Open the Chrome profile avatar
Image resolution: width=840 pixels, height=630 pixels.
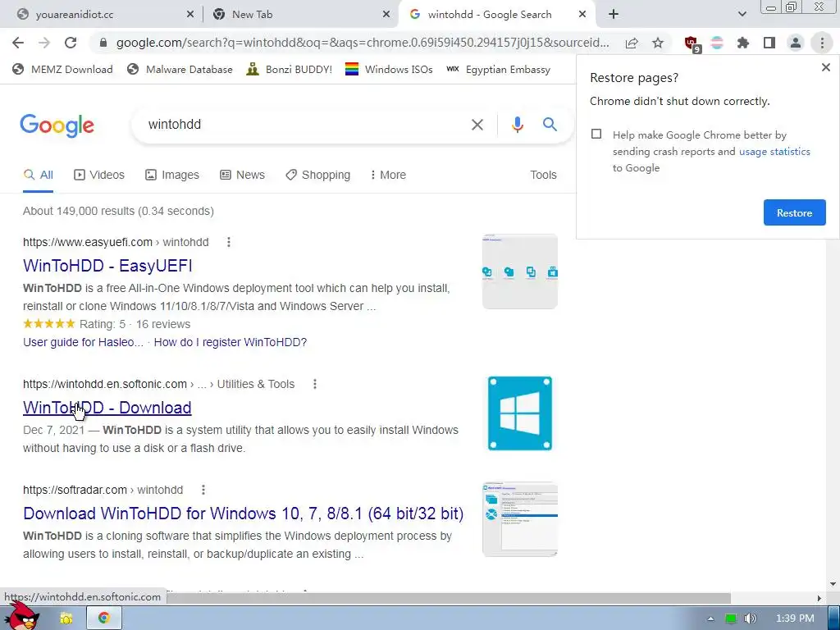click(796, 43)
